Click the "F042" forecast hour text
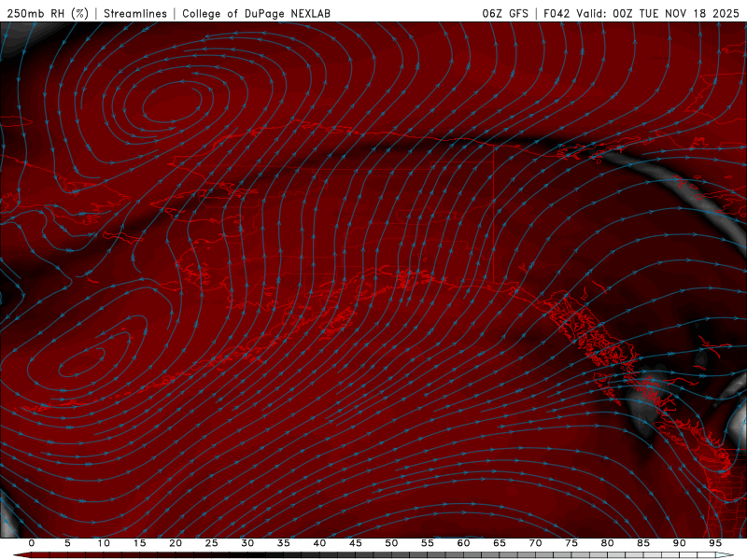 557,13
